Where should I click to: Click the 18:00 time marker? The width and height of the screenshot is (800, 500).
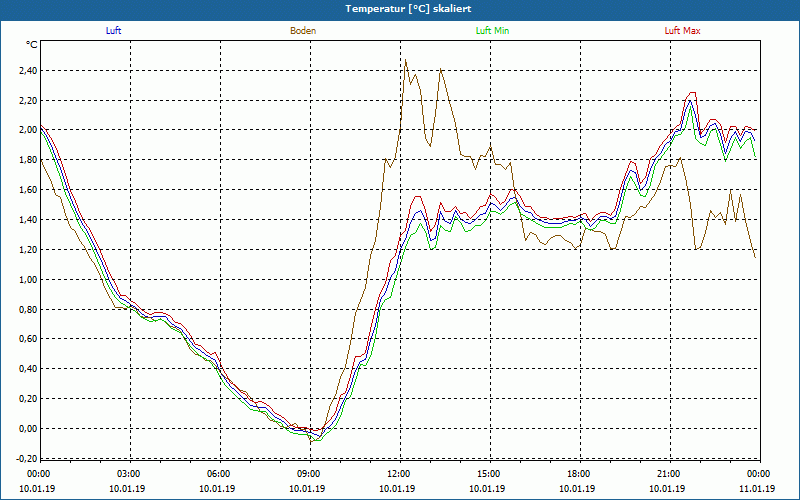(x=578, y=474)
